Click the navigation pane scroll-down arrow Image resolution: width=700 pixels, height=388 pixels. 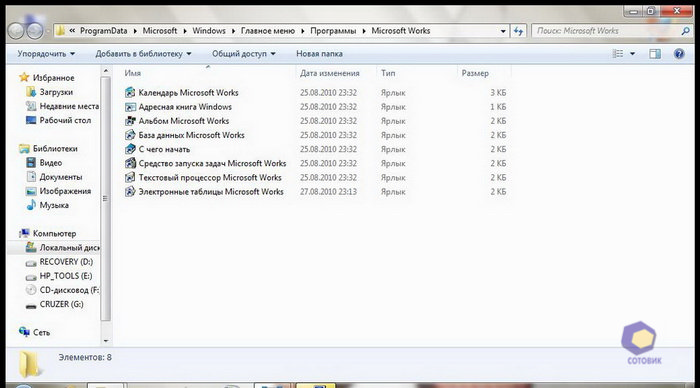pos(106,341)
